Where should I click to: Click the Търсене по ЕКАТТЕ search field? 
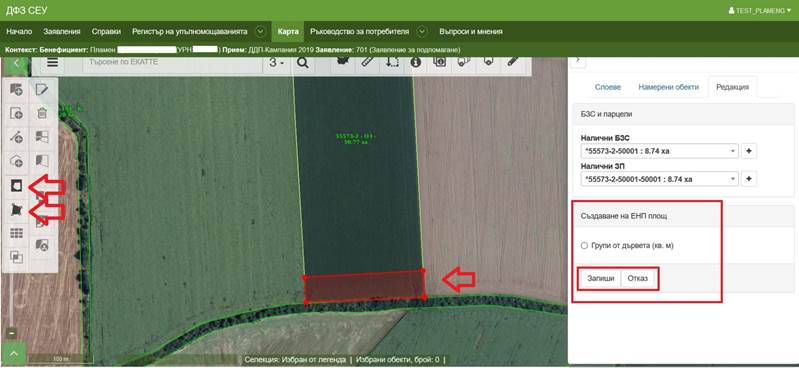coord(172,63)
